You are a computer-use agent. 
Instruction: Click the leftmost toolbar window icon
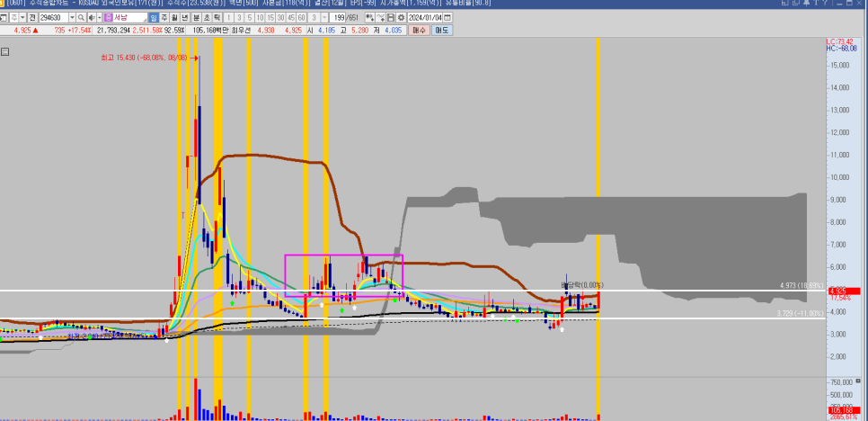pyautogui.click(x=4, y=18)
